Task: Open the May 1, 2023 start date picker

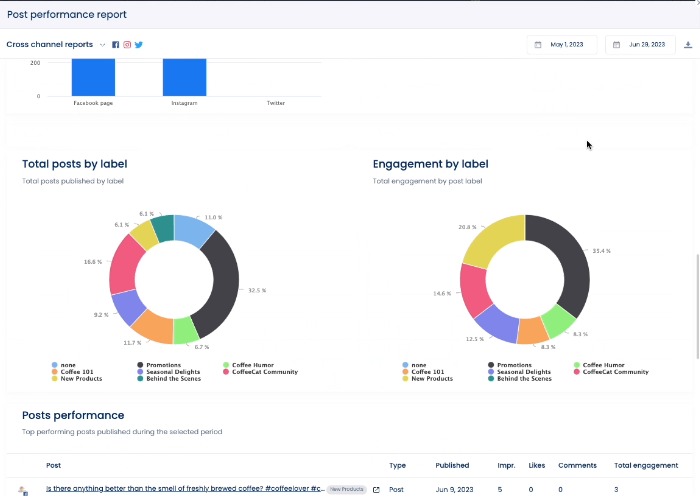Action: pyautogui.click(x=567, y=45)
